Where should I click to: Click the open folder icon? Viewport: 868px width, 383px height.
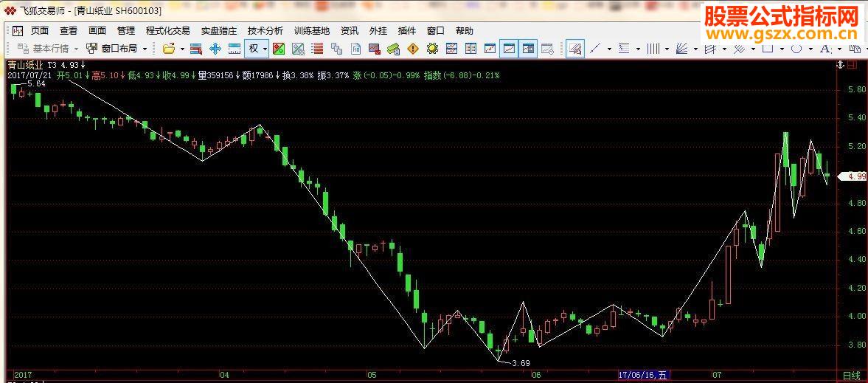(169, 49)
